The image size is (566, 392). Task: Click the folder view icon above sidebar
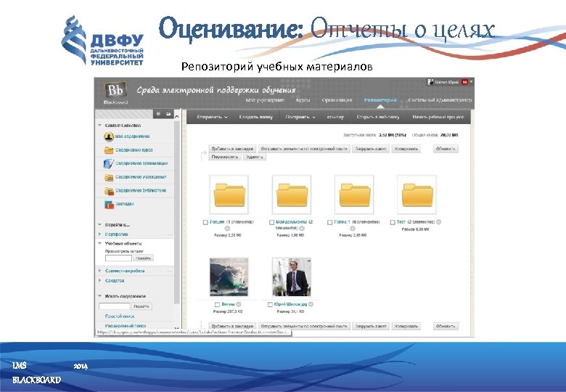pyautogui.click(x=168, y=114)
